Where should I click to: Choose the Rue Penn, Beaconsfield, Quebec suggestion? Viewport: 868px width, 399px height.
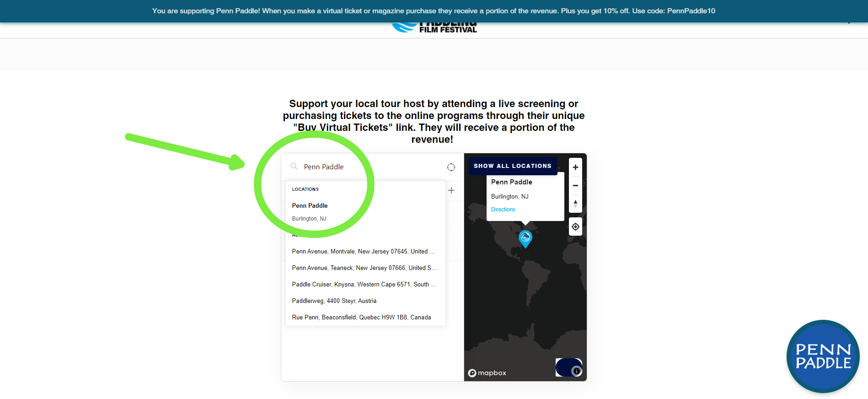(365, 318)
